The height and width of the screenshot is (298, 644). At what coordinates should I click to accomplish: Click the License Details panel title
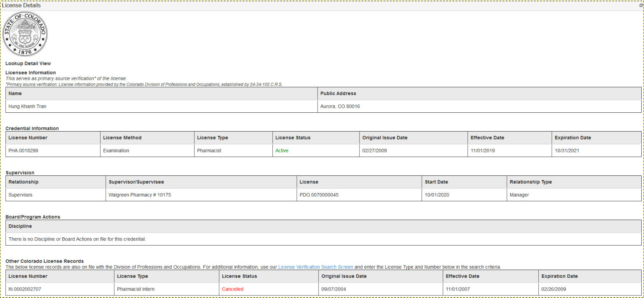coord(21,5)
